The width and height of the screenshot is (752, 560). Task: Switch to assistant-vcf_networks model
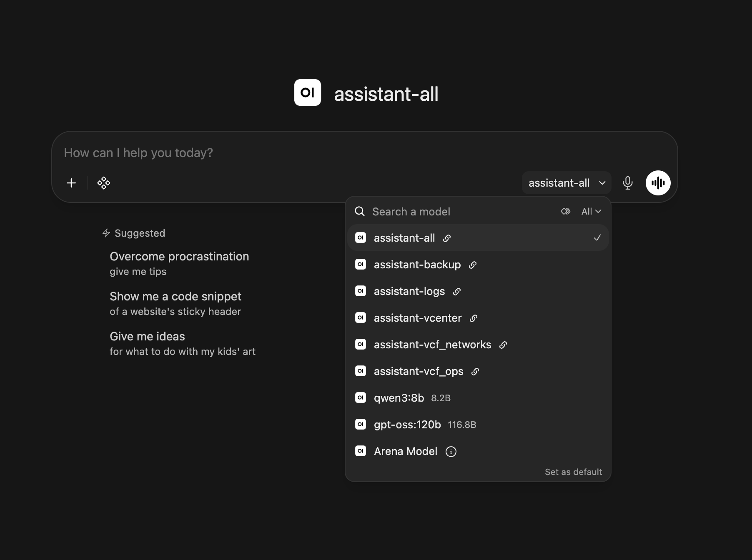click(478, 344)
